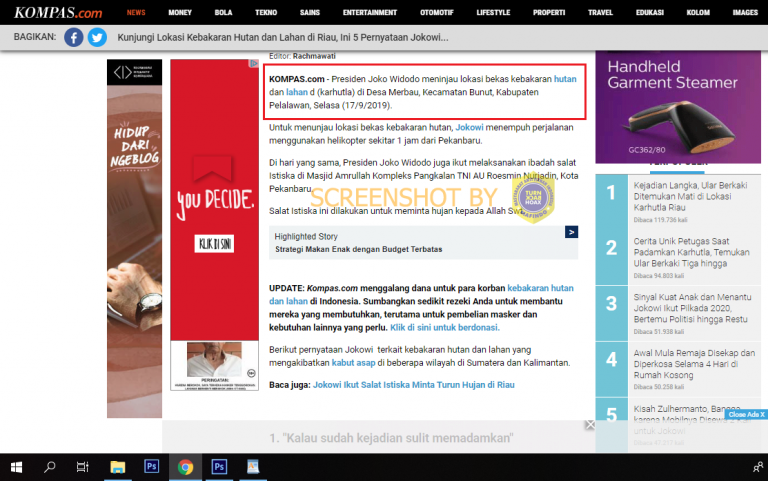Open File Explorer from taskbar
768x481 pixels.
(118, 466)
